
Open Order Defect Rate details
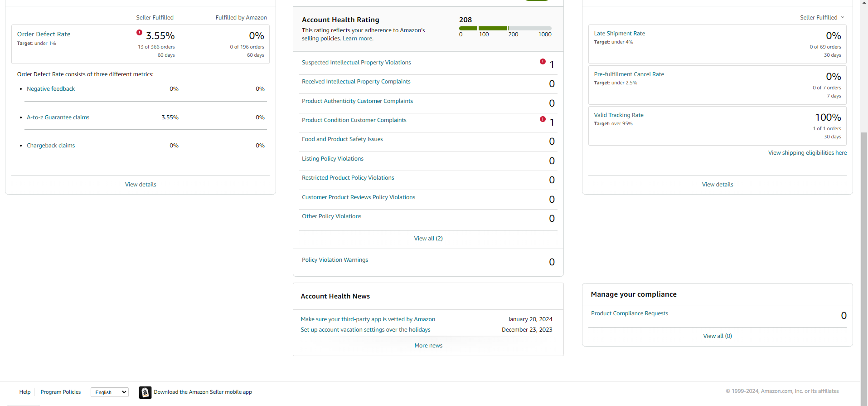(44, 34)
